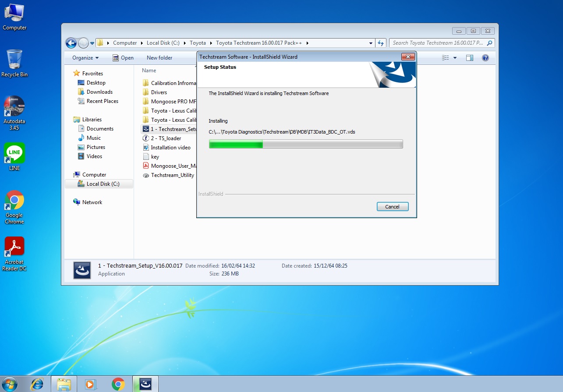Open the address bar history dropdown
Viewport: 563px width, 392px height.
(x=371, y=43)
